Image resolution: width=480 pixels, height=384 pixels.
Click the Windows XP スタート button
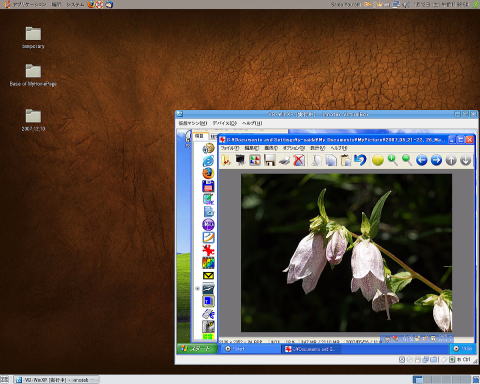pyautogui.click(x=197, y=349)
